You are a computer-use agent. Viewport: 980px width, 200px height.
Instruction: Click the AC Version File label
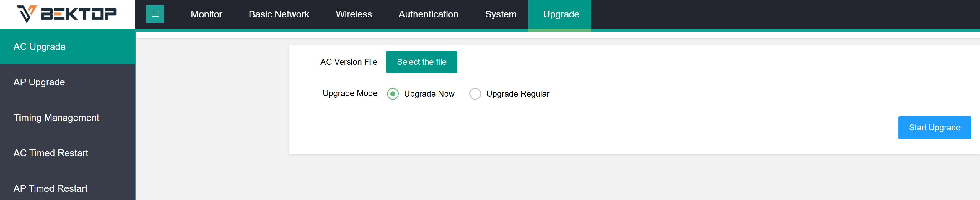pyautogui.click(x=349, y=62)
